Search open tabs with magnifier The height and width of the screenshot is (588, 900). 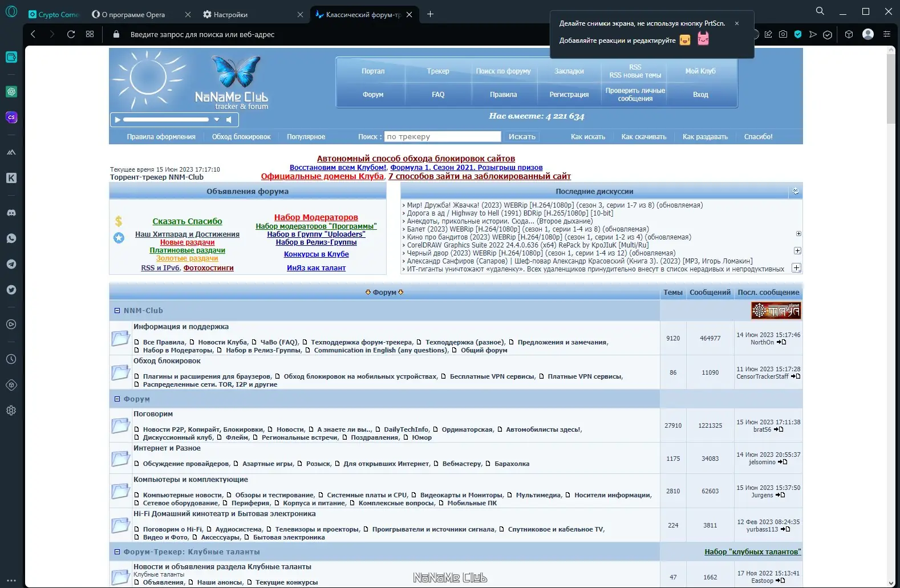[x=820, y=11]
